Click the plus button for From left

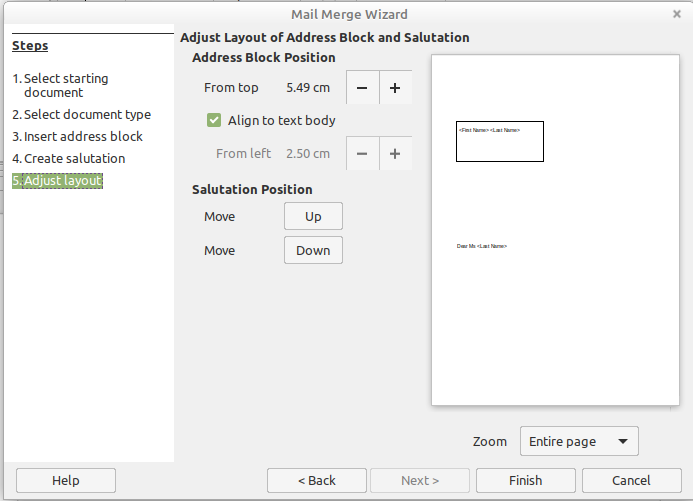pyautogui.click(x=395, y=153)
